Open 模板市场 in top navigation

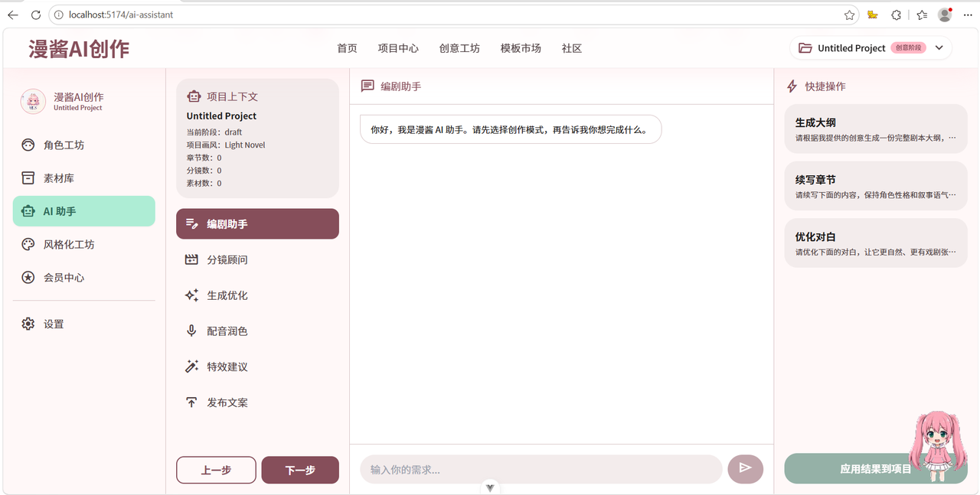pos(521,48)
